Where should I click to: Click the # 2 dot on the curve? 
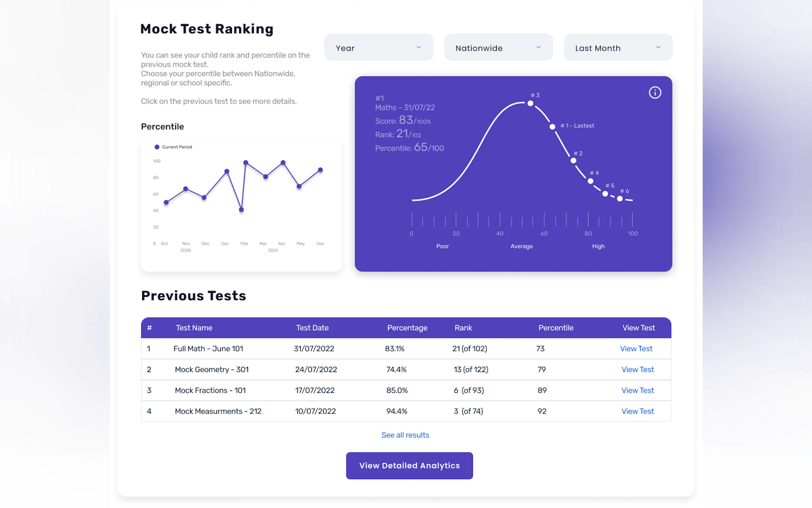pos(573,161)
